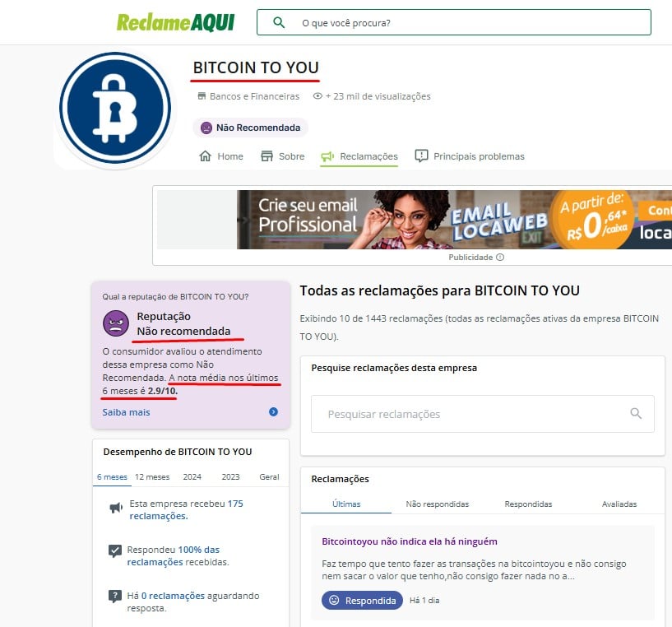
Task: Click the 'Qual a reputação de BITCOIN TO YOU?' text
Action: pyautogui.click(x=175, y=297)
